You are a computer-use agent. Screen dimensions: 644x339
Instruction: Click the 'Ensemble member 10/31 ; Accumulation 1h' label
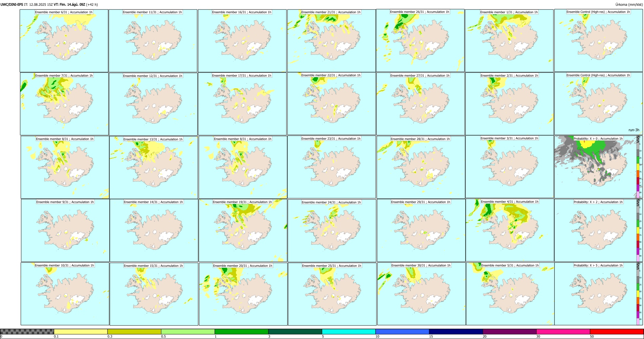pyautogui.click(x=64, y=265)
